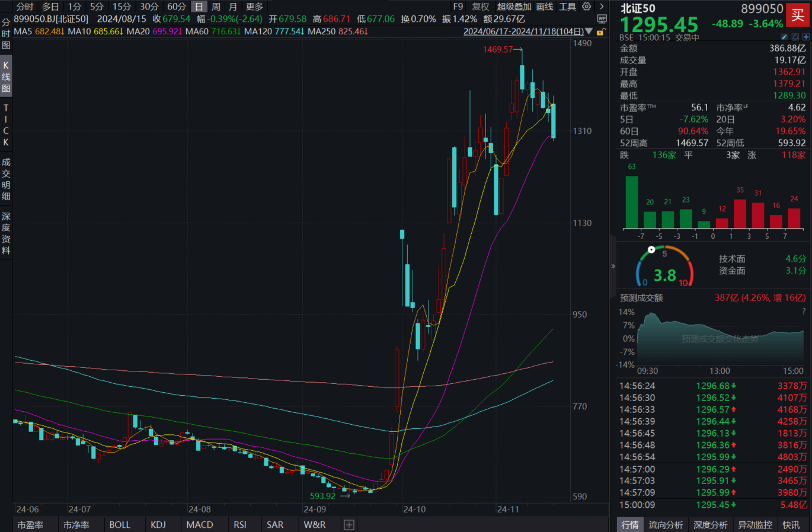Open the 更多 more periods menu
This screenshot has width=812, height=532.
(254, 7)
